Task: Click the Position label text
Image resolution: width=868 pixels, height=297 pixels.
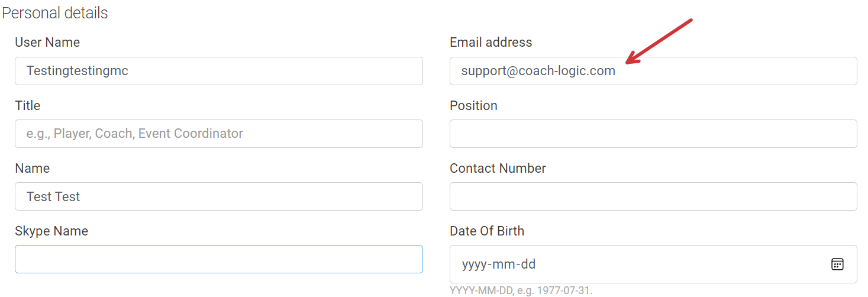Action: (x=473, y=105)
